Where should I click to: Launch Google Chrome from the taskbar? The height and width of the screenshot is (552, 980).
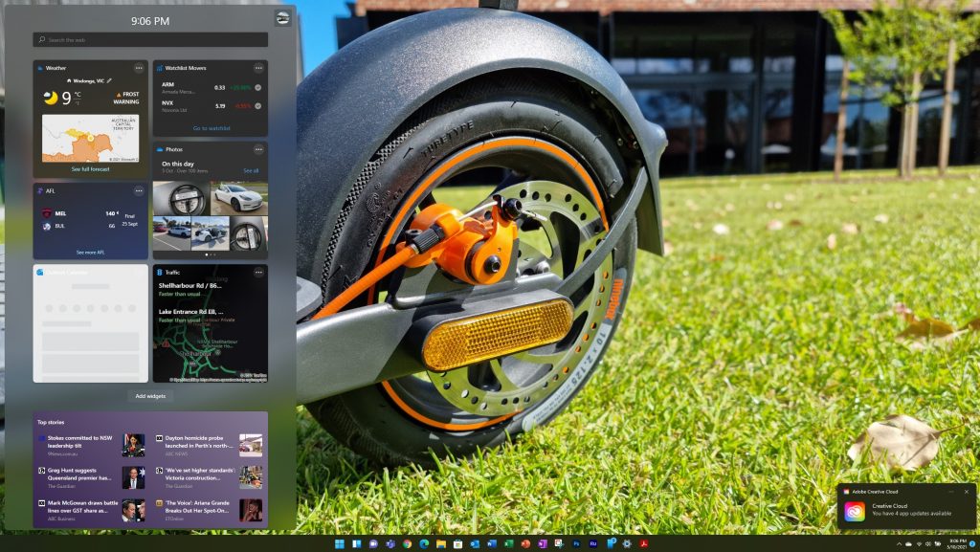[407, 544]
